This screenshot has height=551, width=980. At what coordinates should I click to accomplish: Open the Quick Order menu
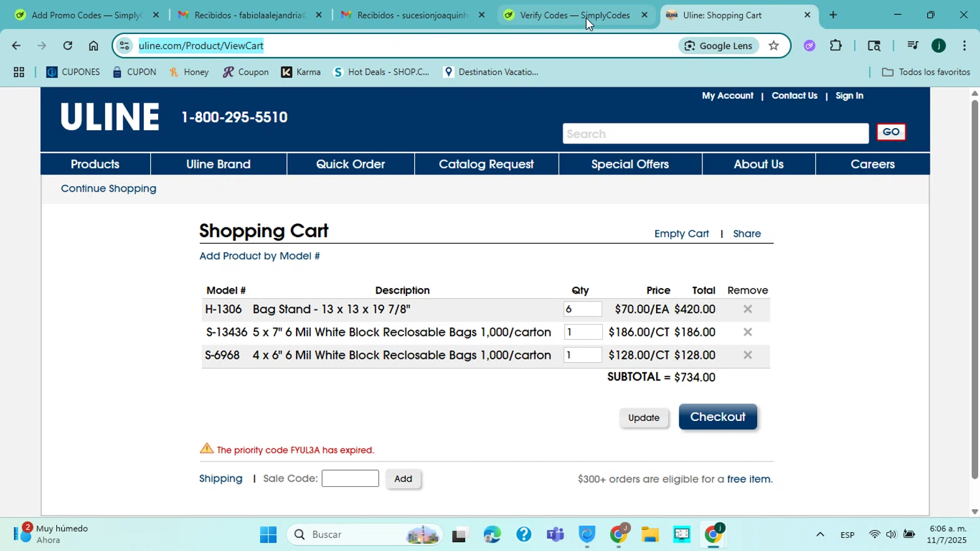pos(350,164)
